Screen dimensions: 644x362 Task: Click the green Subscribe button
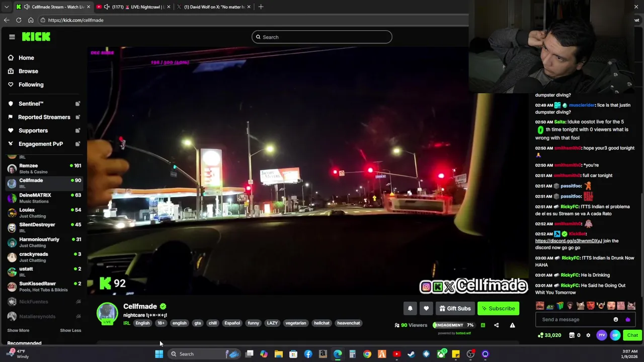(498, 309)
